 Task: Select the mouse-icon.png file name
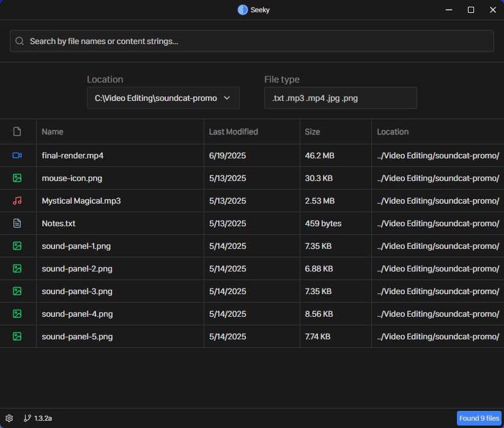[x=72, y=178]
